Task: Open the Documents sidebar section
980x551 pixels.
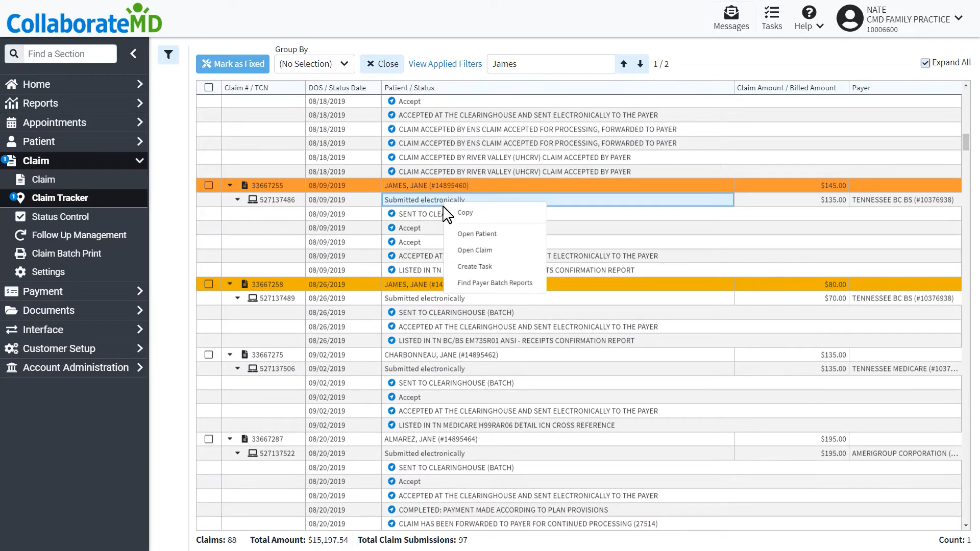Action: tap(74, 310)
